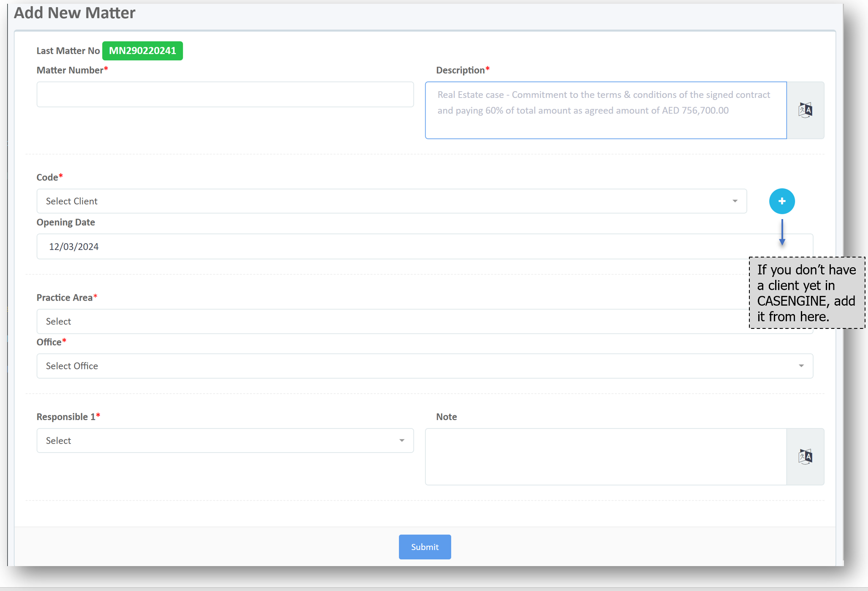
Task: Click the translate icon beside Description
Action: [805, 110]
